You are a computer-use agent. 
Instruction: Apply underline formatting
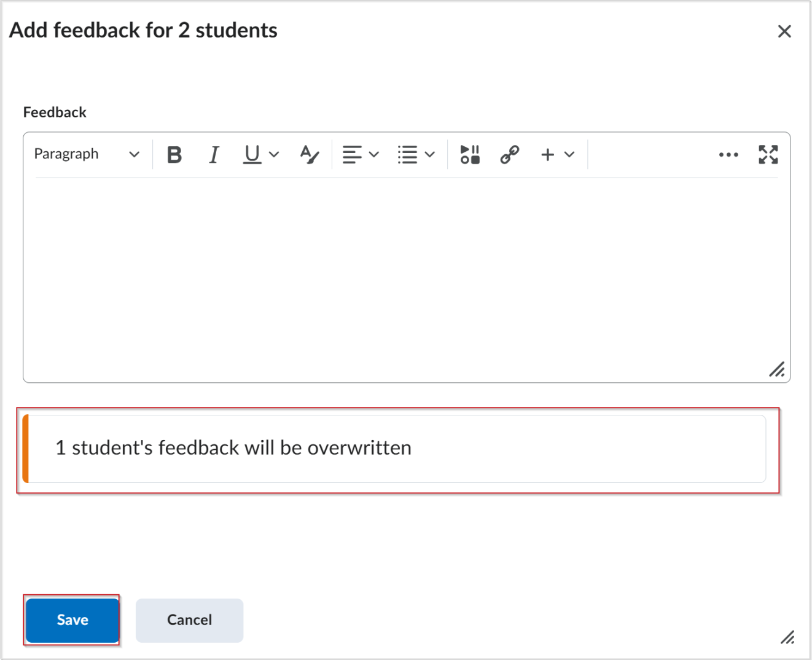click(x=251, y=154)
